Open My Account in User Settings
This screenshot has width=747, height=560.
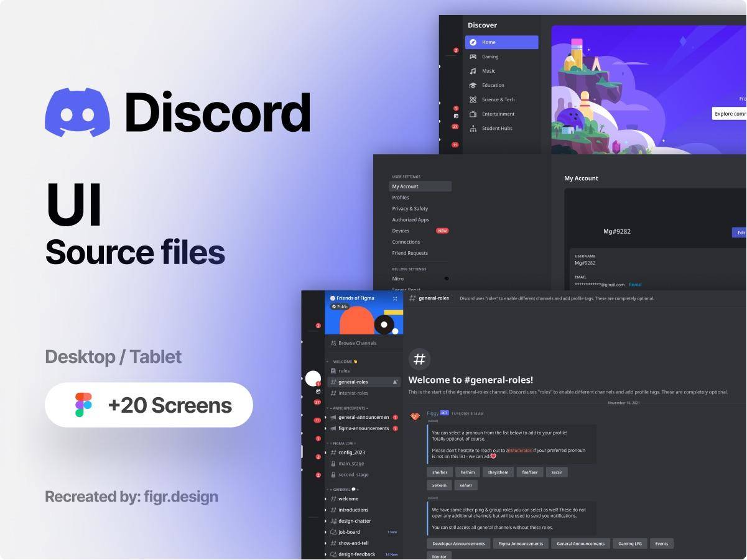(420, 186)
